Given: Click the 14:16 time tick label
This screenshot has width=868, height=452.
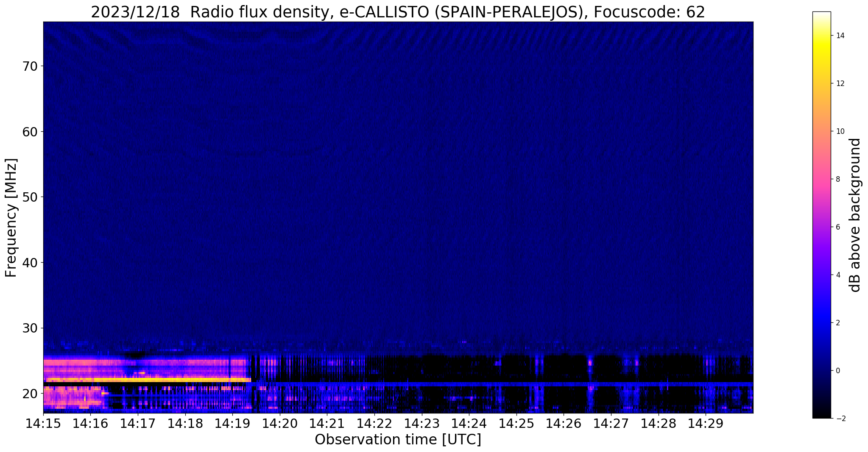Looking at the screenshot, I should (x=90, y=424).
